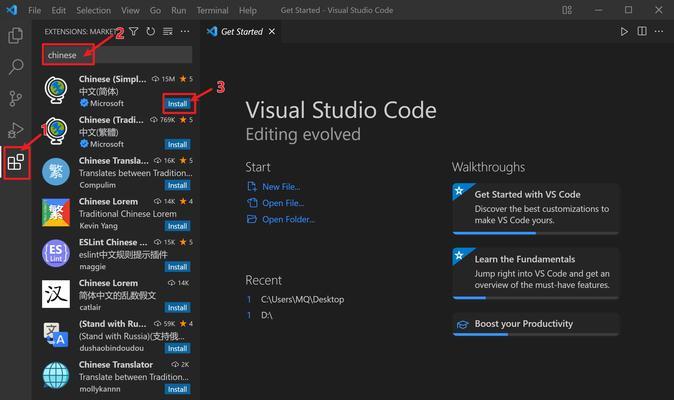
Task: Filter extensions using the funnel icon
Action: click(134, 31)
